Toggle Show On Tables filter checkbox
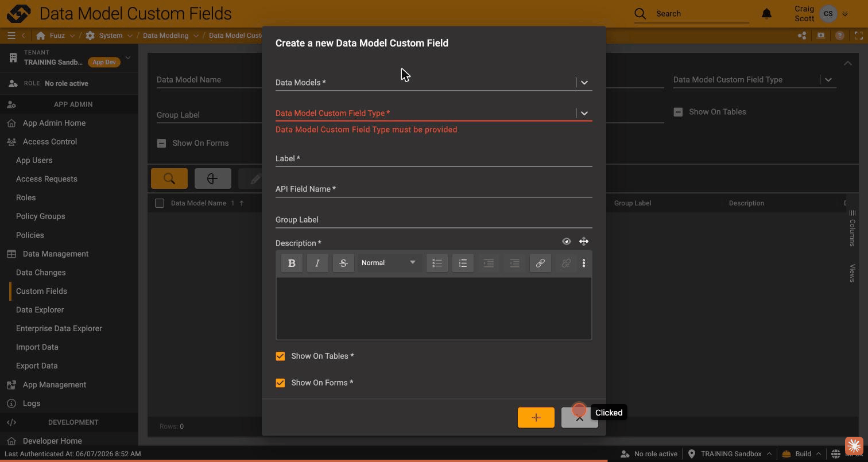The width and height of the screenshot is (868, 462). pos(678,112)
